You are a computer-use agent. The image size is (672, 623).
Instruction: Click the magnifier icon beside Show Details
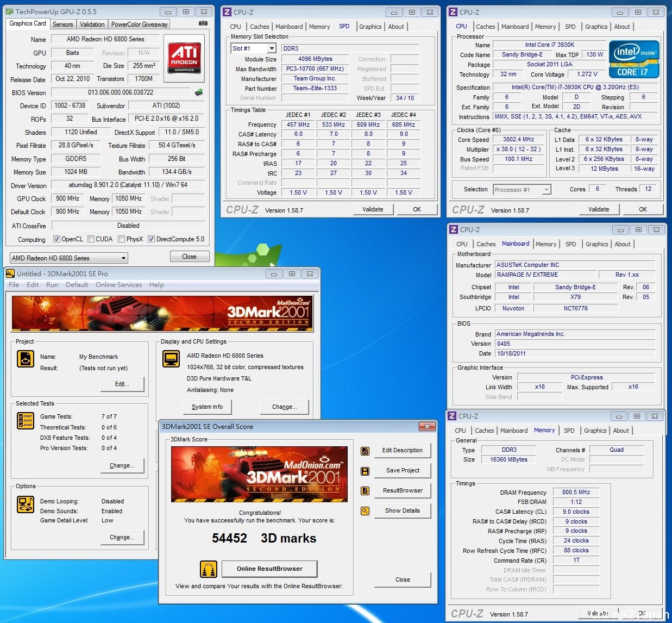pos(365,511)
